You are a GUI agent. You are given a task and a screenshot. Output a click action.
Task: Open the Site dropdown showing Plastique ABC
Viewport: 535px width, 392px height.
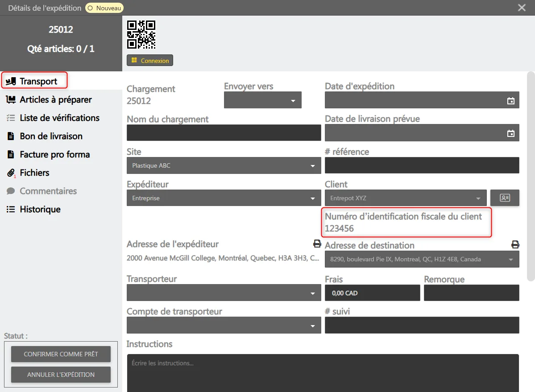click(224, 166)
